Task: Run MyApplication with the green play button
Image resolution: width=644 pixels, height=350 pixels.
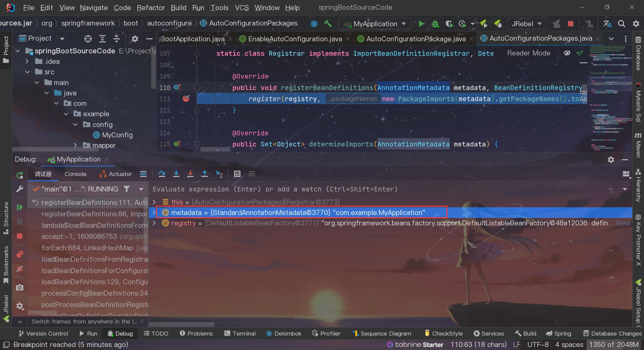Action: [x=421, y=24]
